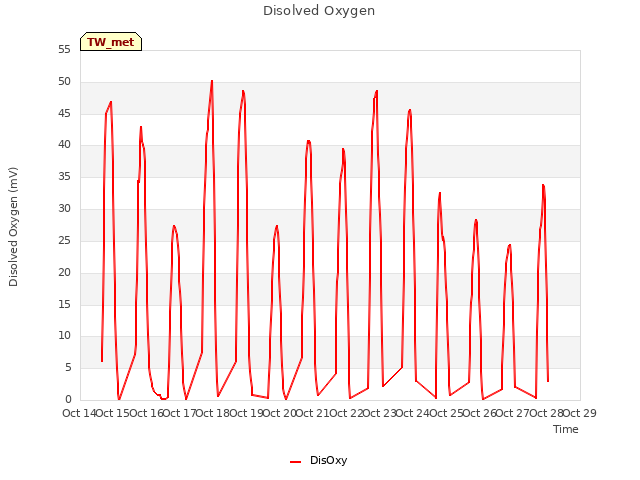This screenshot has height=480, width=640.
Task: Click the y-axis value 55
Action: [x=64, y=49]
